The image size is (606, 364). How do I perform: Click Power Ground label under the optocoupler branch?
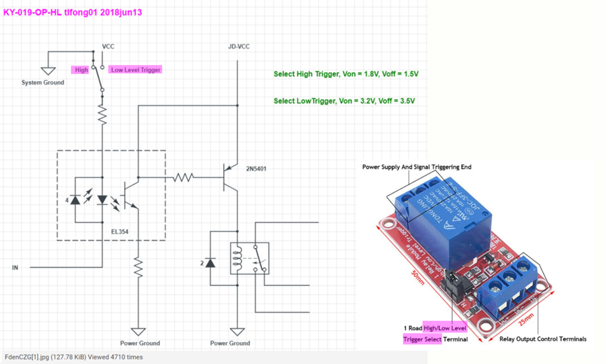140,343
